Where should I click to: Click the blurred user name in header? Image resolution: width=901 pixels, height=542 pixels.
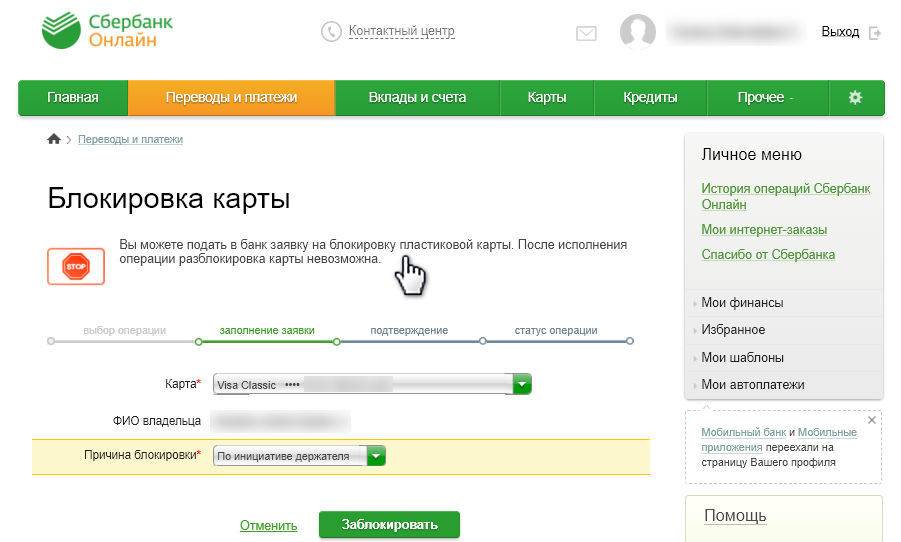tap(737, 32)
